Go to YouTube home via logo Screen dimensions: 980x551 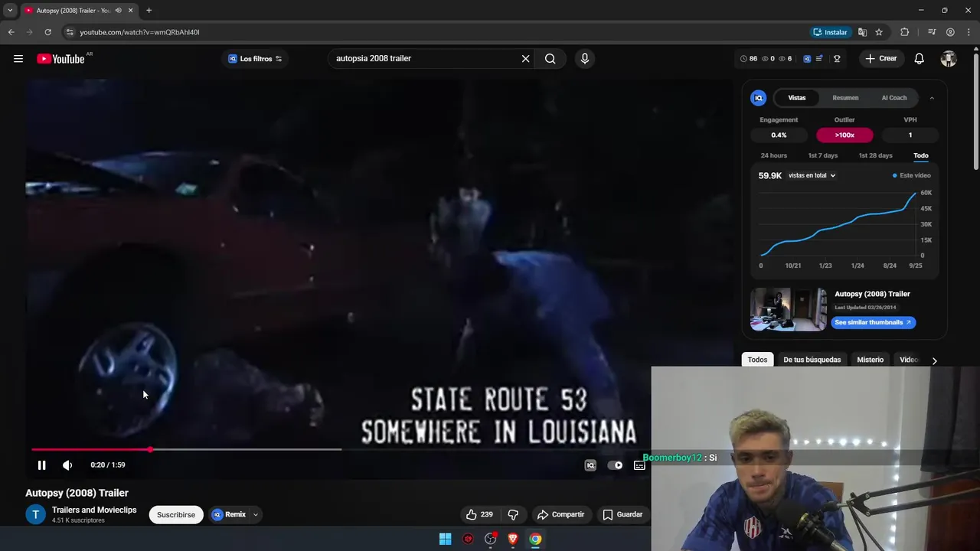(x=60, y=59)
